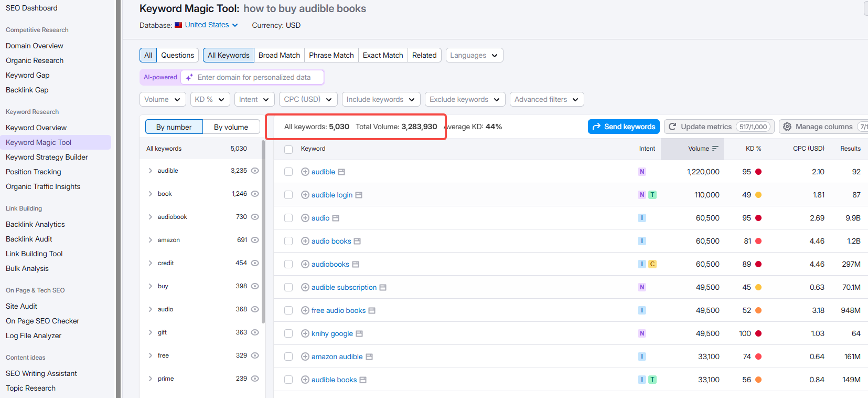Click the add icon for 'free audio books'
The height and width of the screenshot is (398, 868).
(305, 310)
